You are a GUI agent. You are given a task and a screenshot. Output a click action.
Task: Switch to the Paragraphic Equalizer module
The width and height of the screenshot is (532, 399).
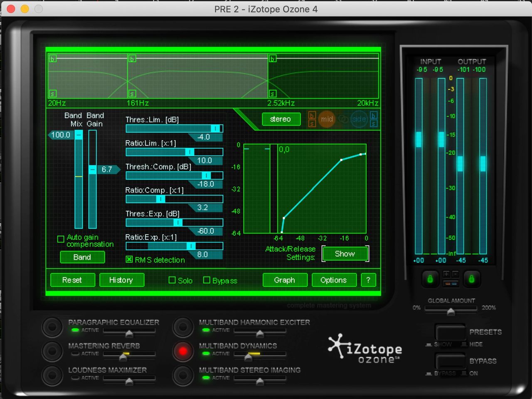point(52,327)
